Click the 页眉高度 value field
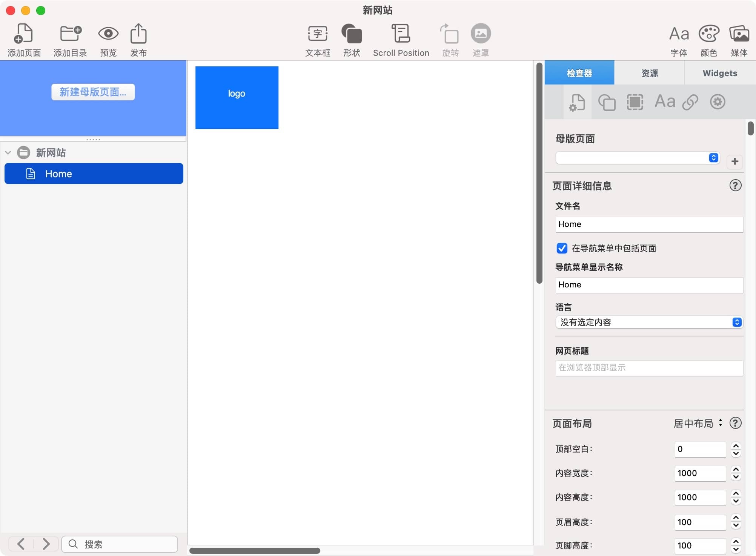 (x=700, y=522)
